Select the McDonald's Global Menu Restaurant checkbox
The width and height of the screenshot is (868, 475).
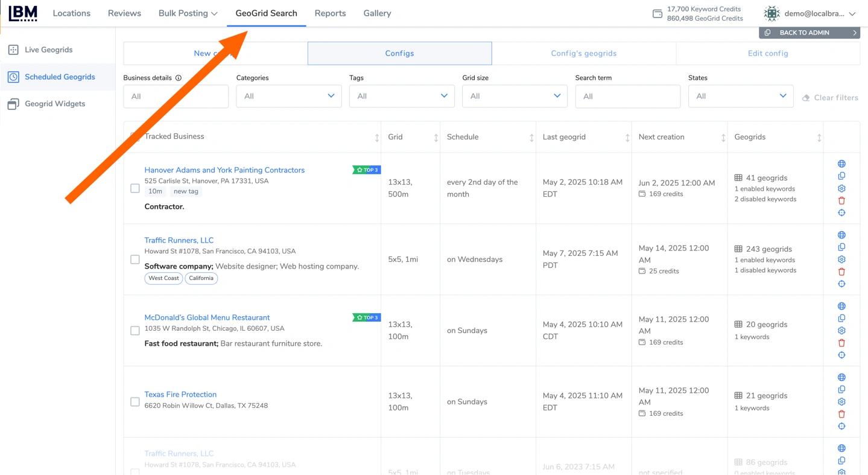(x=135, y=331)
